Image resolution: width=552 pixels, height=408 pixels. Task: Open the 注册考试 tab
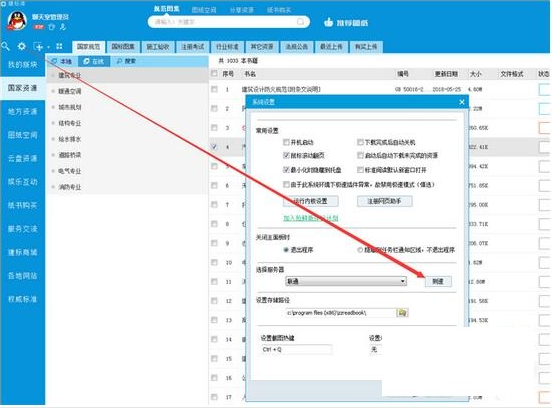pyautogui.click(x=193, y=46)
